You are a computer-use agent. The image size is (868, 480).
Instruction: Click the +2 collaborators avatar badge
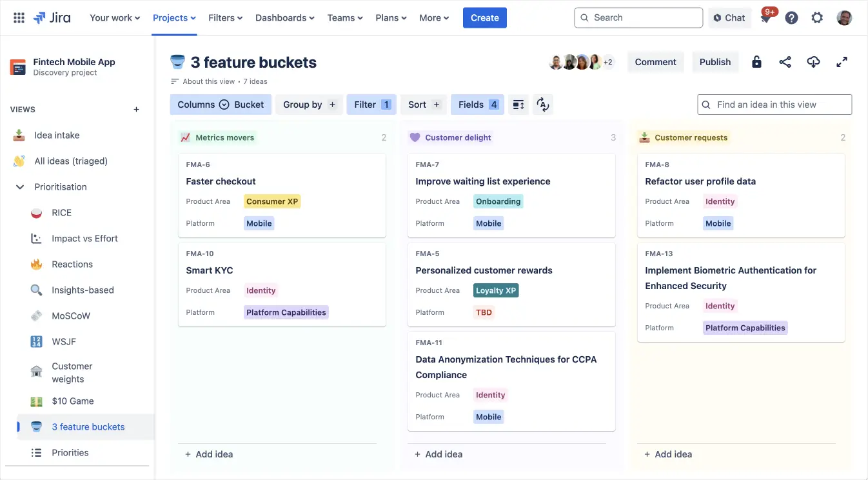click(x=608, y=62)
